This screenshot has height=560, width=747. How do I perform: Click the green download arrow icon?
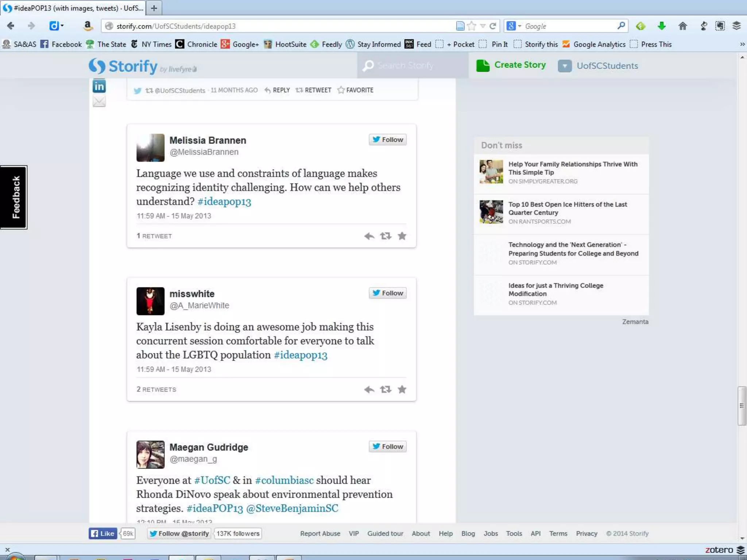pyautogui.click(x=662, y=26)
